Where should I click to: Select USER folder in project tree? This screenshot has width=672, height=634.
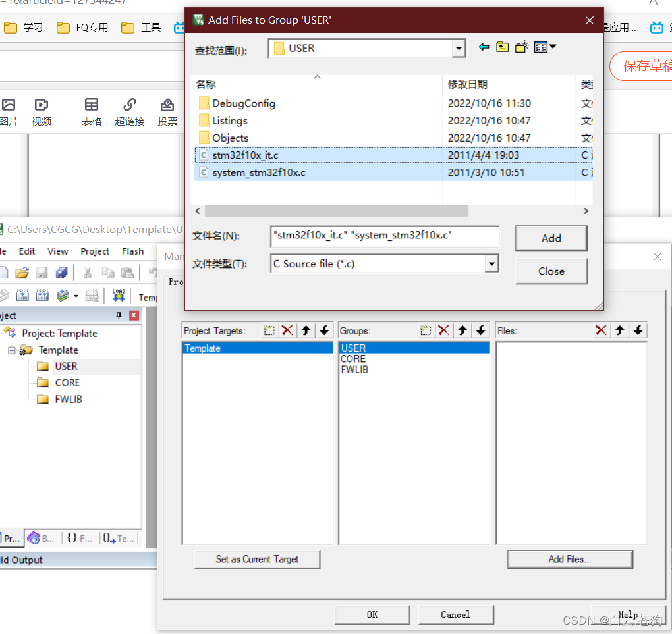click(x=66, y=367)
